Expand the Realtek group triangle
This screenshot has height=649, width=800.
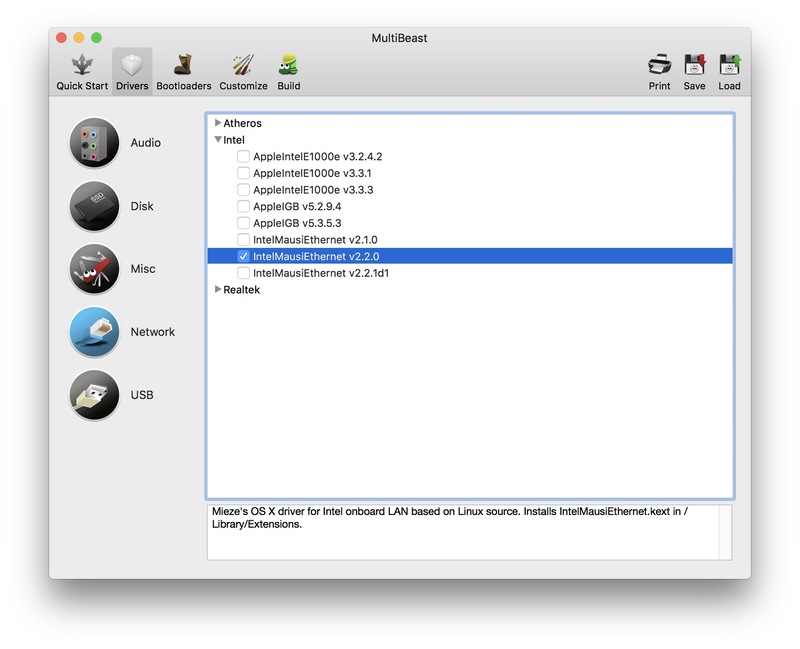click(x=218, y=289)
